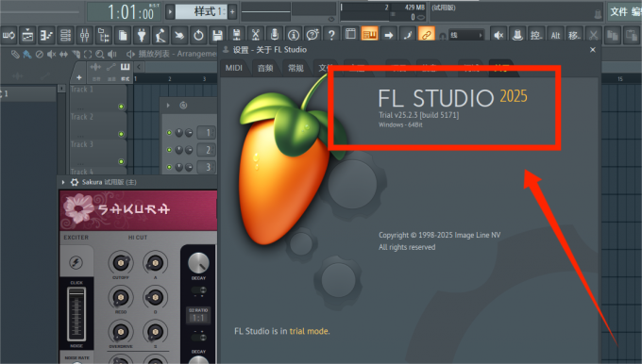The image size is (642, 364).
Task: Click channel 2 number button
Action: [x=206, y=150]
